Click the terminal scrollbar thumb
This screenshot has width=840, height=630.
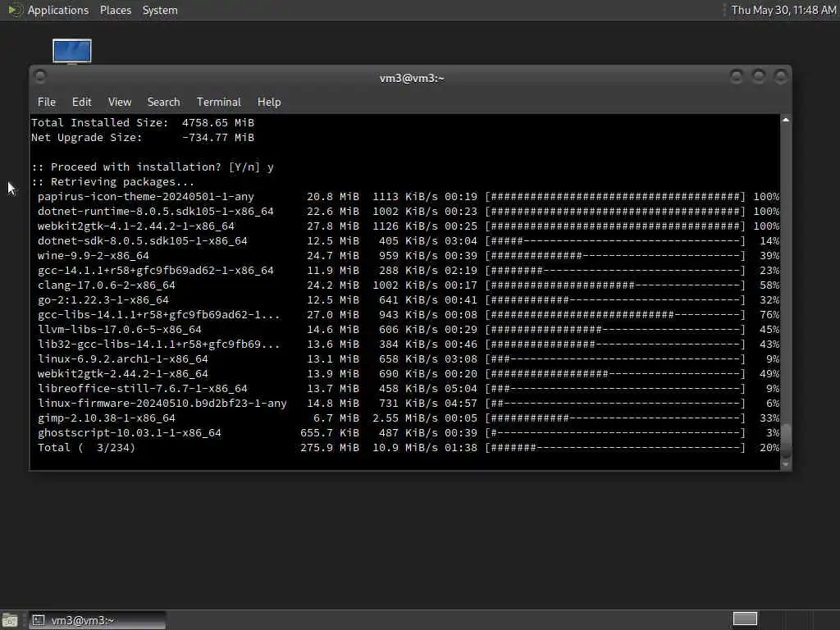point(785,441)
